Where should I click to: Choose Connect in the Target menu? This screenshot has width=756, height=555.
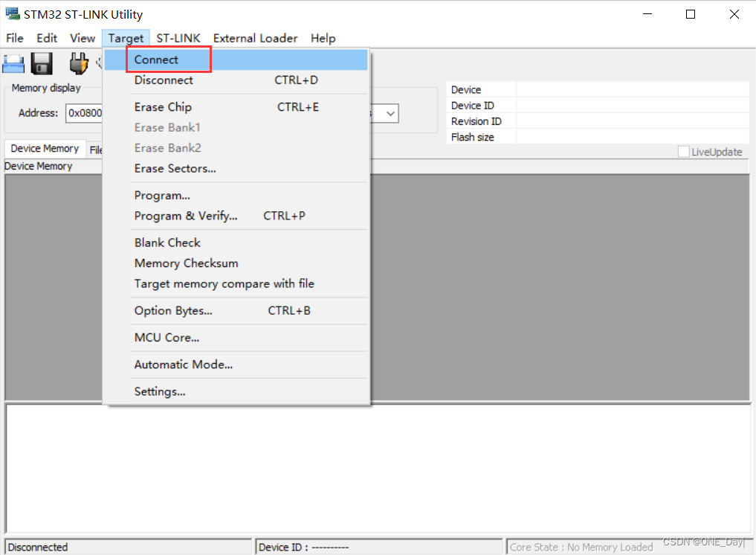click(236, 60)
